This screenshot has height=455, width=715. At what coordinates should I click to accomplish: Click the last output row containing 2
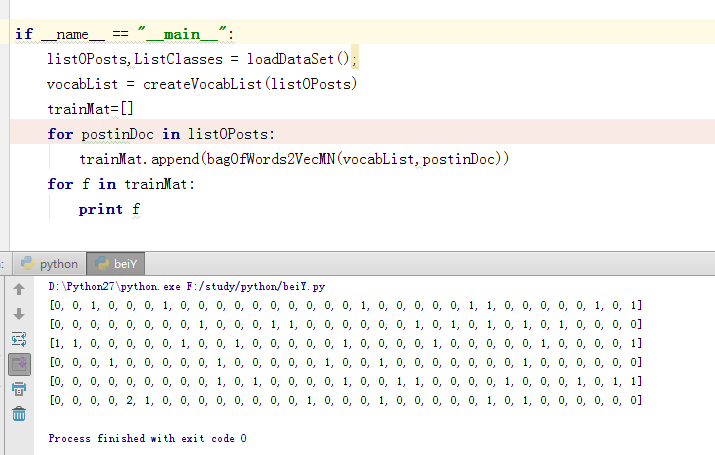(x=345, y=400)
